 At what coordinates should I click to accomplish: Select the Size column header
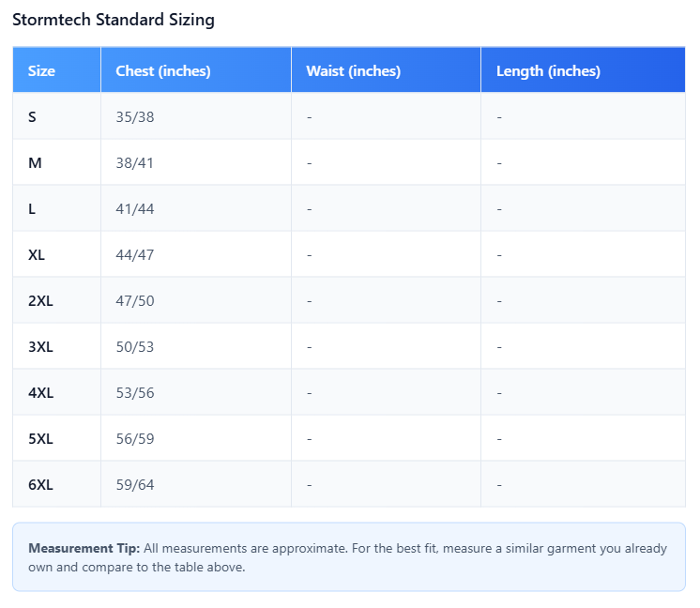tap(56, 70)
